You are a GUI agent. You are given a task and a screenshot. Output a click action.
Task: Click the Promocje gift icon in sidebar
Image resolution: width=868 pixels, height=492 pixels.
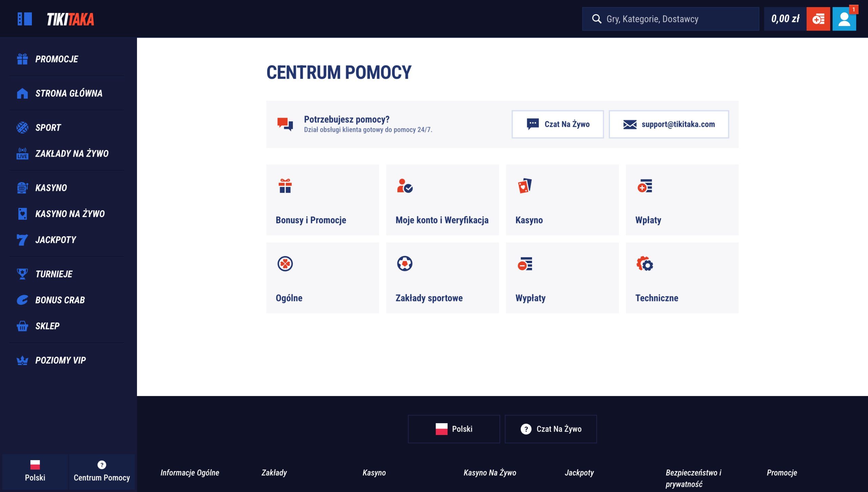coord(22,59)
